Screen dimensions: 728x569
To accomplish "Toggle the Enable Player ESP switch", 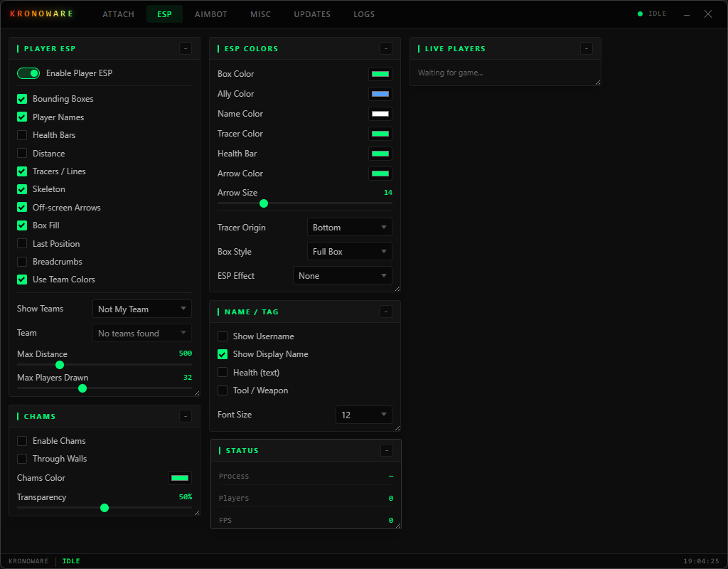I will [28, 73].
